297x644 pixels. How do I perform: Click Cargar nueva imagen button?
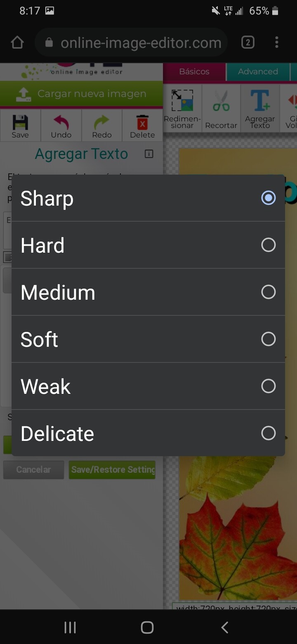[82, 94]
